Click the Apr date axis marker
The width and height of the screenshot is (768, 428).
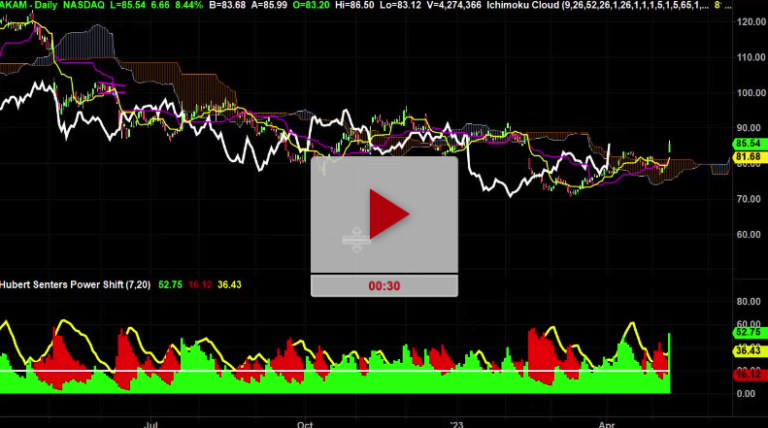[607, 423]
